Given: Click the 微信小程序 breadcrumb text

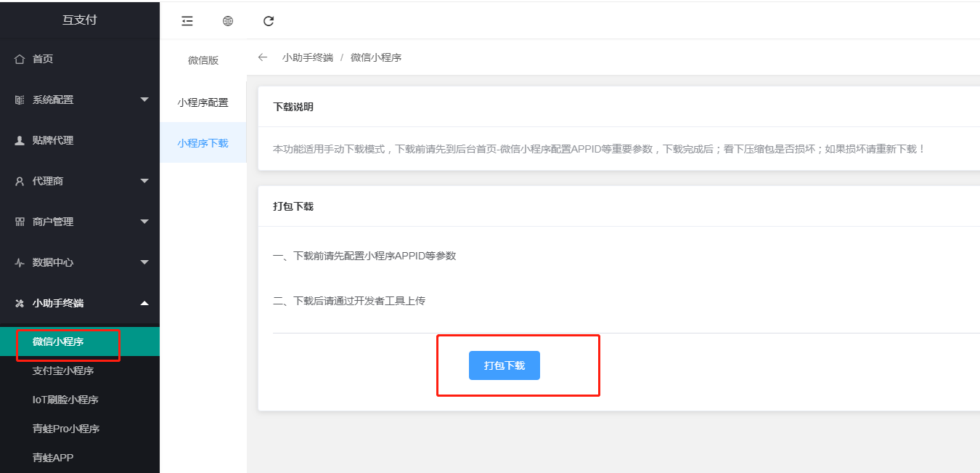Looking at the screenshot, I should click(x=376, y=57).
